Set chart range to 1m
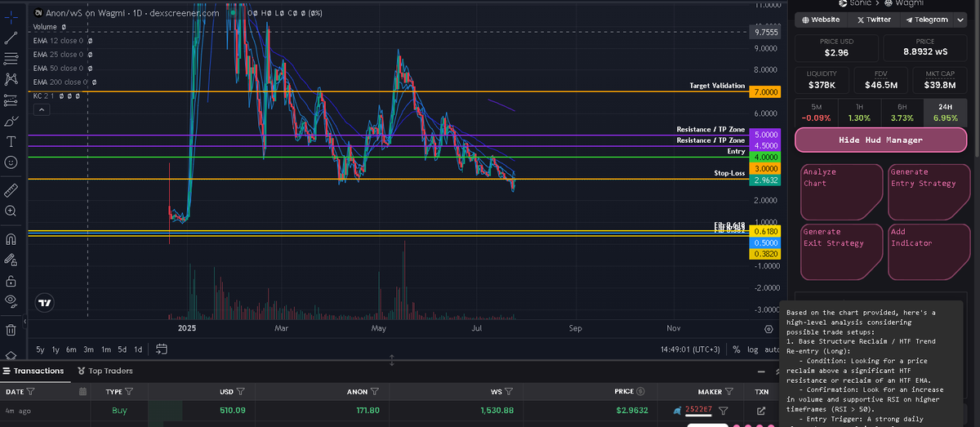This screenshot has width=980, height=427. [x=105, y=349]
